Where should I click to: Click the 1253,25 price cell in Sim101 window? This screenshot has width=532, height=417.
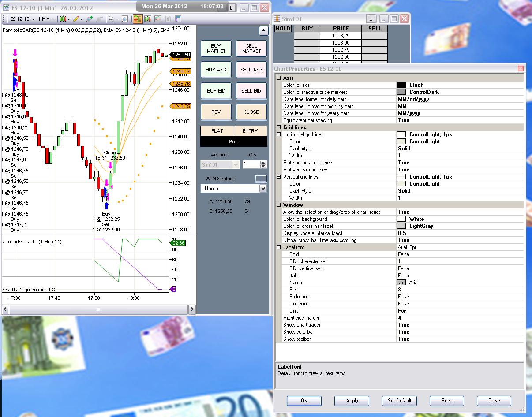tap(341, 36)
